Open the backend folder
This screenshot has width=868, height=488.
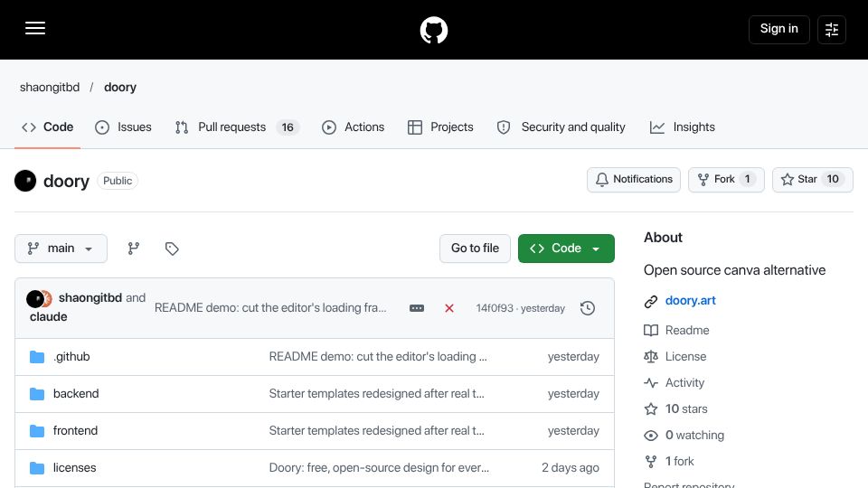point(76,394)
